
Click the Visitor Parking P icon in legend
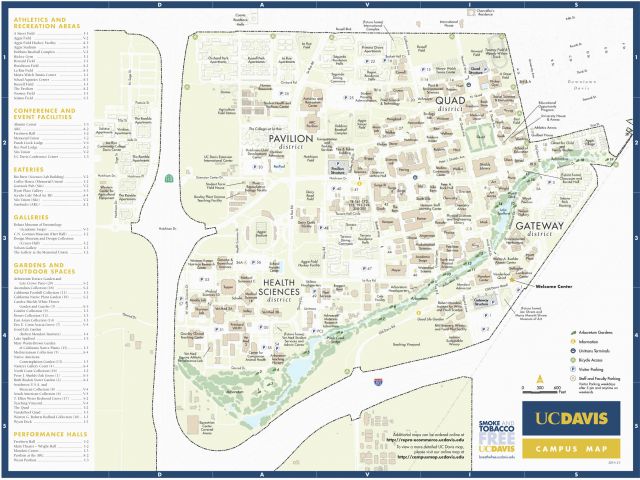pyautogui.click(x=573, y=369)
